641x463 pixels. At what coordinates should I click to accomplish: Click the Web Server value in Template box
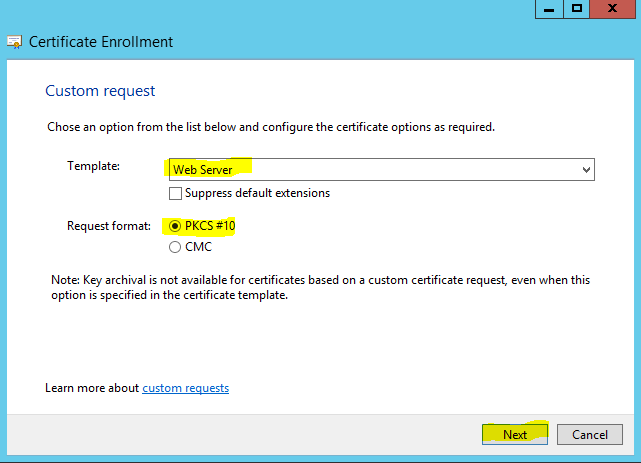[203, 170]
